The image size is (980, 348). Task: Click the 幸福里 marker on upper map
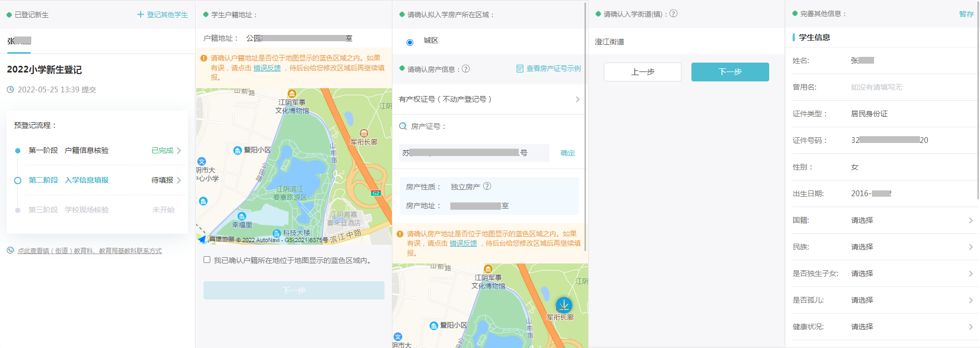point(242,217)
